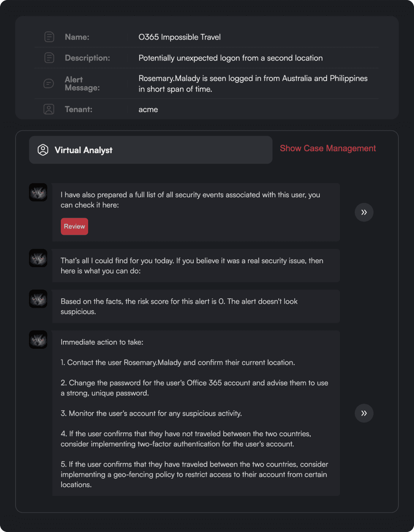Viewport: 414px width, 532px height.
Task: Expand the immediate actions message with the chevron
Action: pos(364,413)
